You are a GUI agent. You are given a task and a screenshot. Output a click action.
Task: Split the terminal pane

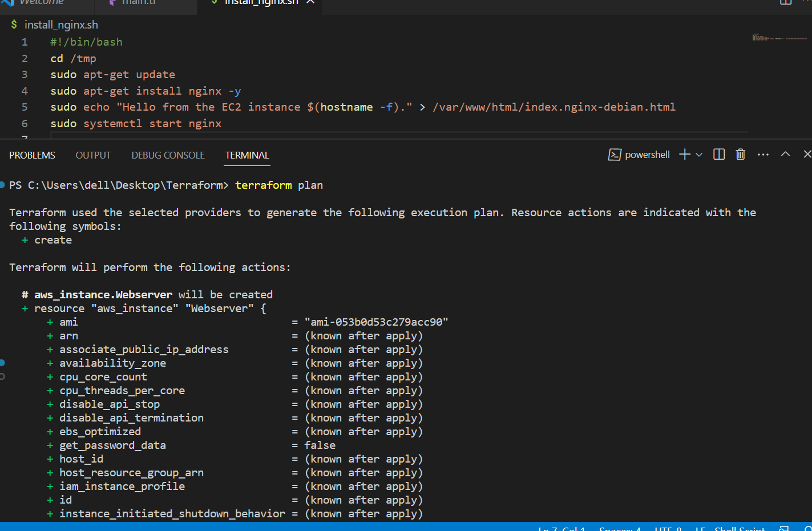tap(719, 155)
